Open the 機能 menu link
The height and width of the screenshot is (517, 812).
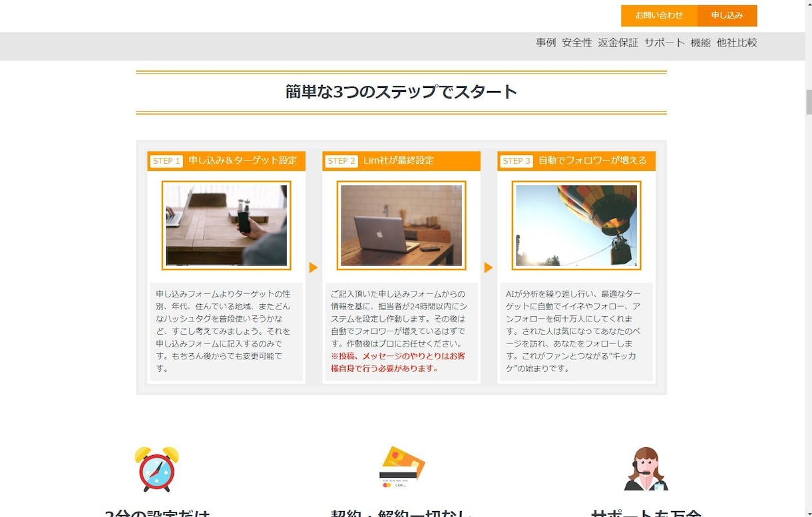click(700, 43)
